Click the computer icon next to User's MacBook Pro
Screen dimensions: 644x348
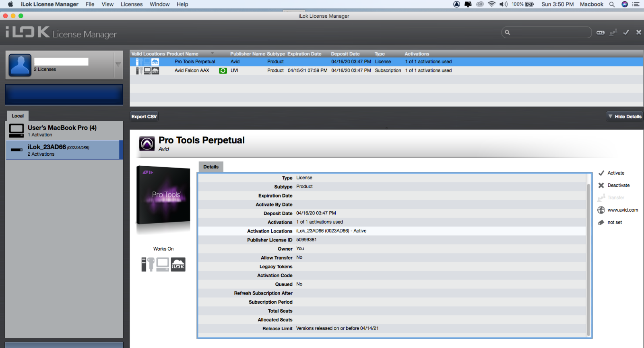[x=17, y=131]
